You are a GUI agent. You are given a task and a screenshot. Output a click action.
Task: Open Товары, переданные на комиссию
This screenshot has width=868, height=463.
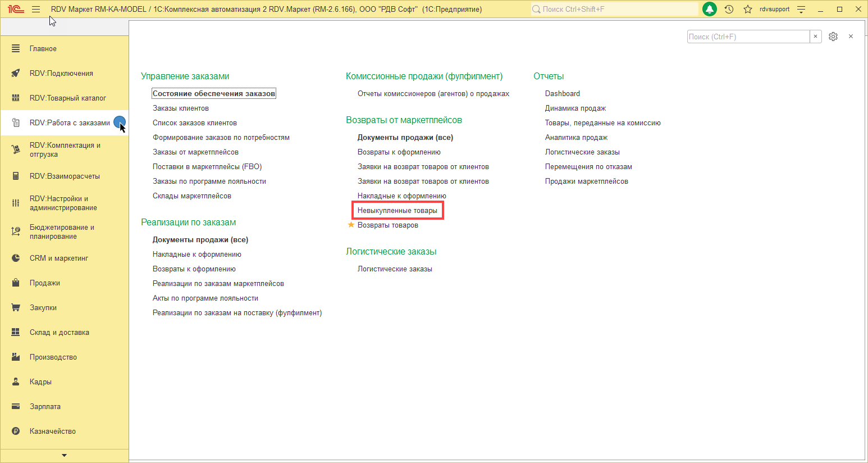click(603, 123)
